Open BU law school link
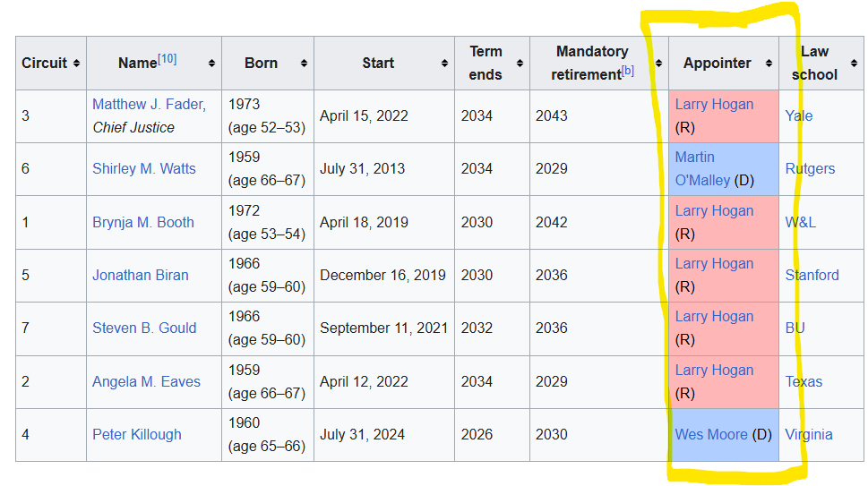 [795, 328]
